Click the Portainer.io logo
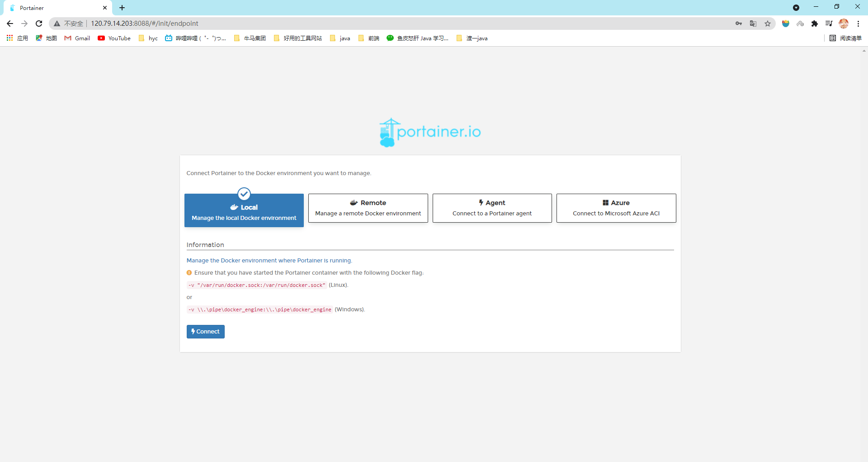Viewport: 868px width, 462px height. [x=430, y=132]
